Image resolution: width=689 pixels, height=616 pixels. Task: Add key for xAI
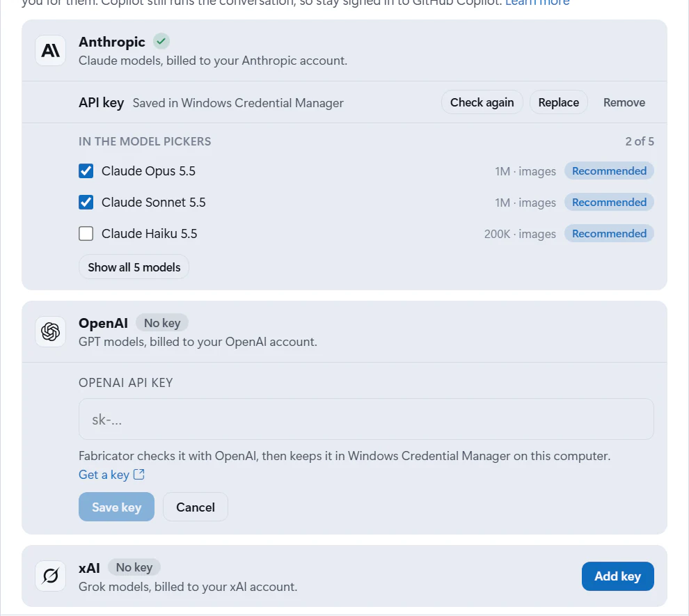click(x=618, y=576)
